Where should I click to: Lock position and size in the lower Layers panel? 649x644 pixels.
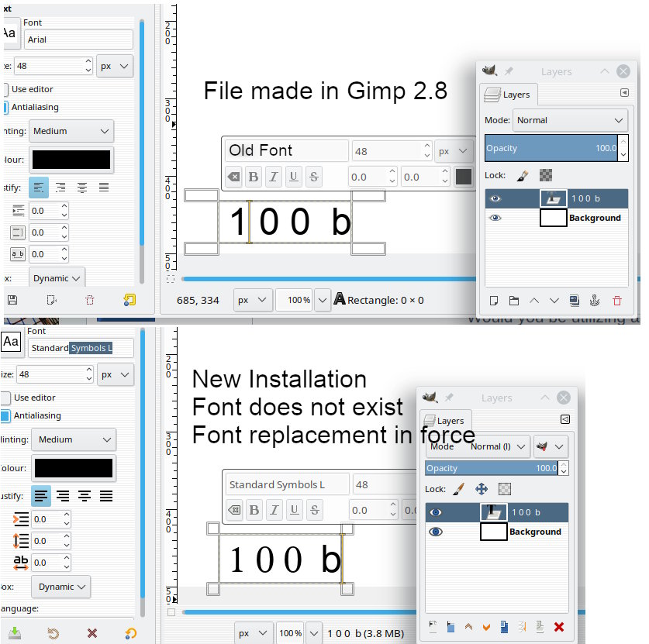pos(482,489)
